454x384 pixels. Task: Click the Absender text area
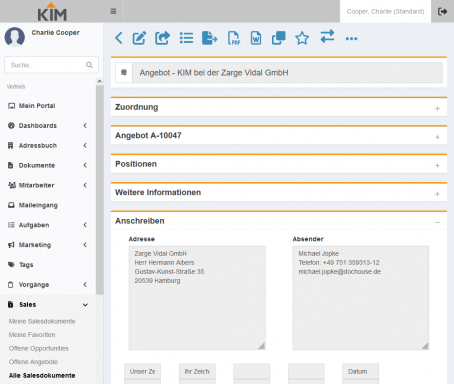[x=361, y=298]
